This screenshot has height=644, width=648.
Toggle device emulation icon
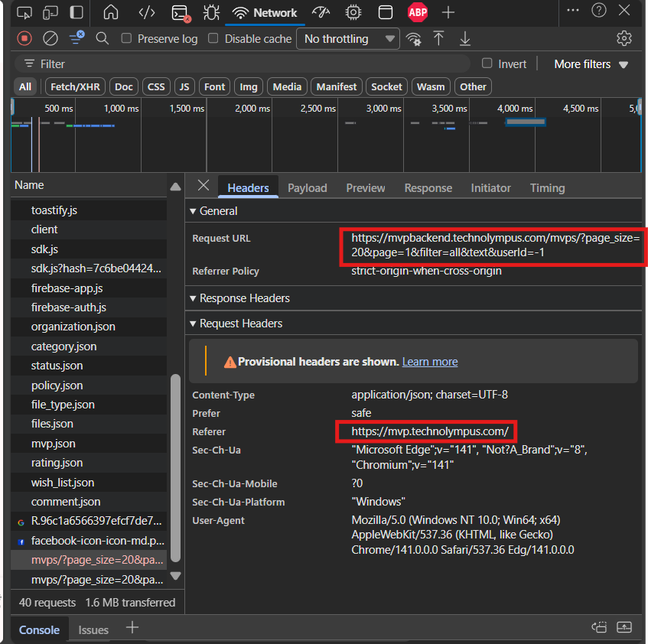coord(50,12)
